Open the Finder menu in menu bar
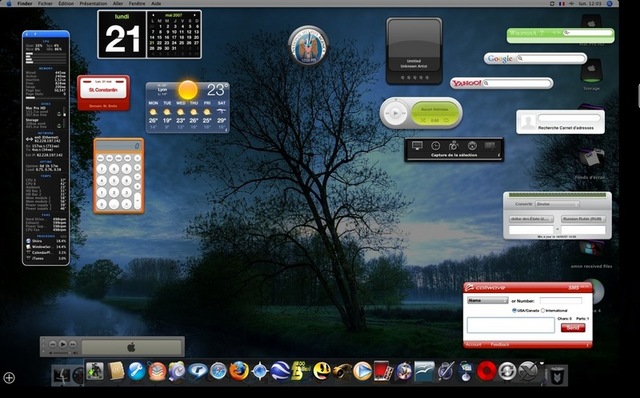Image resolution: width=640 pixels, height=398 pixels. click(25, 3)
